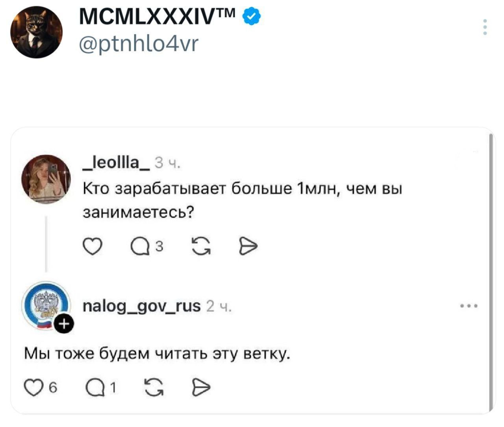Open the @ptnhlo4vr handle
The height and width of the screenshot is (427, 504).
(139, 43)
